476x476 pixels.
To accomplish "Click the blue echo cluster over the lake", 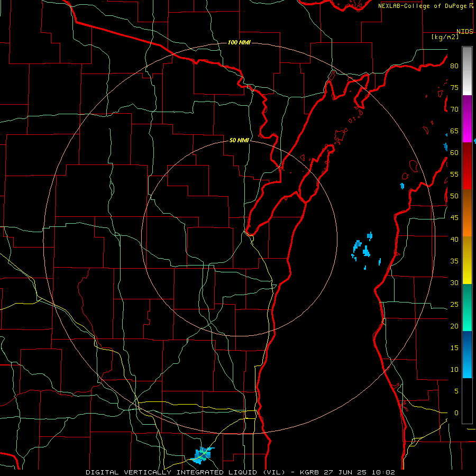I will coord(365,251).
